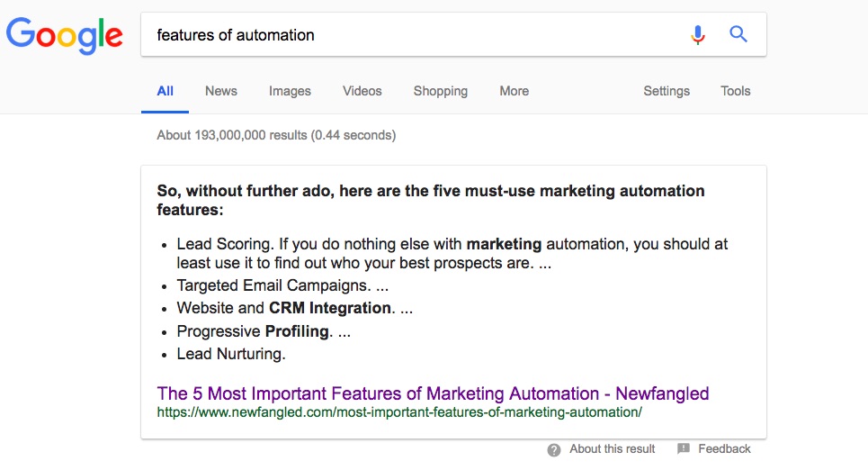Click the featured snippet heading text
The width and height of the screenshot is (868, 470).
(431, 200)
